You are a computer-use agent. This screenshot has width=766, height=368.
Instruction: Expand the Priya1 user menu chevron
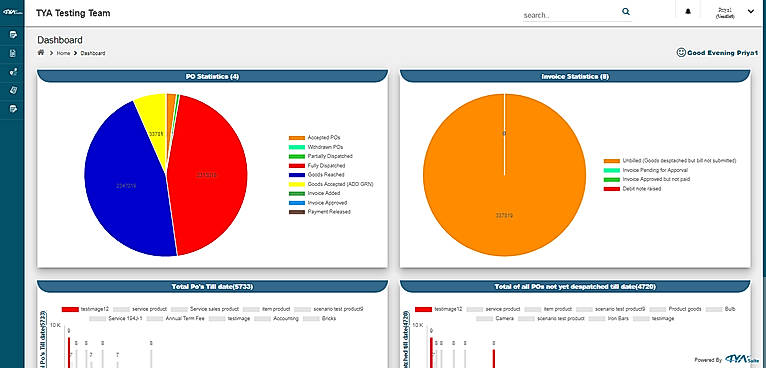coord(750,12)
